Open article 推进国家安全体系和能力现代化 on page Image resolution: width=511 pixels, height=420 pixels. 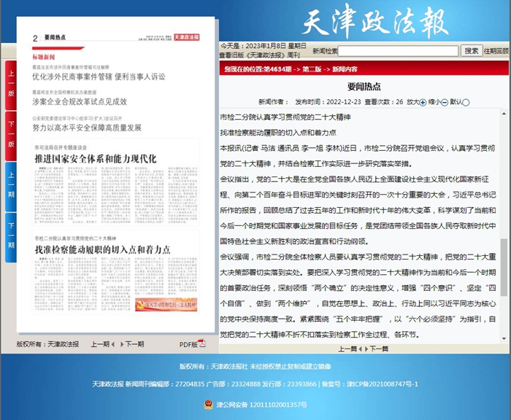pos(96,159)
